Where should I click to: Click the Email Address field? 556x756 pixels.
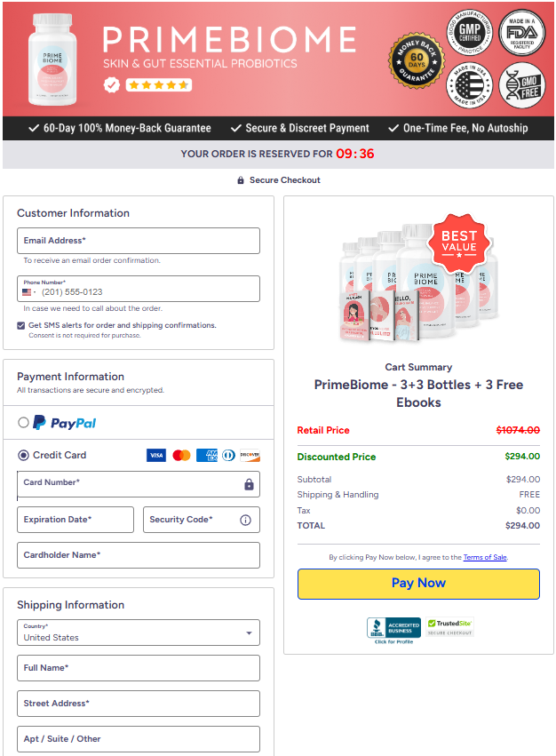click(x=139, y=241)
